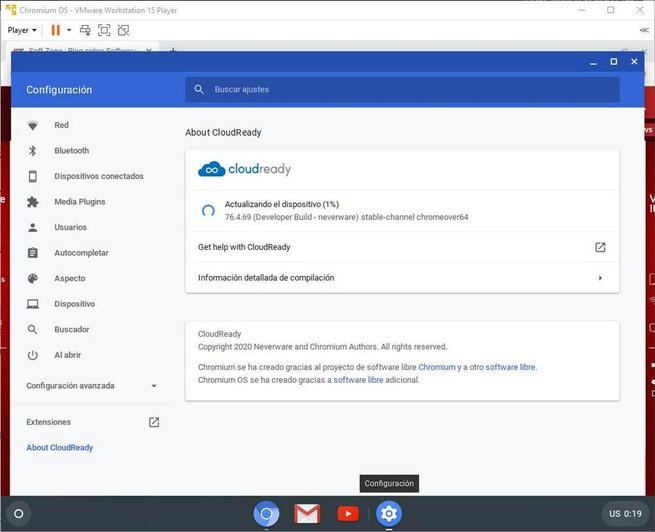The width and height of the screenshot is (655, 532).
Task: Expand Información detallada de compilación arrow
Action: 600,278
